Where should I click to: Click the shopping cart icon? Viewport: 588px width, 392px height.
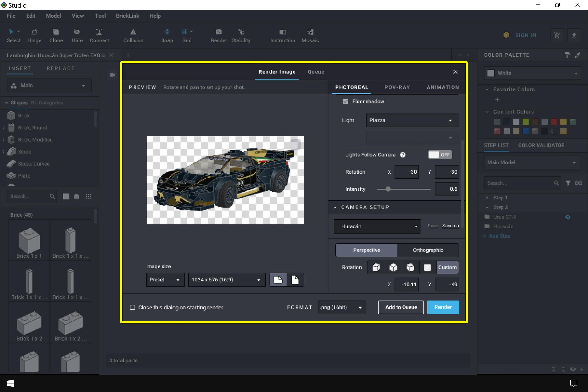tap(557, 35)
